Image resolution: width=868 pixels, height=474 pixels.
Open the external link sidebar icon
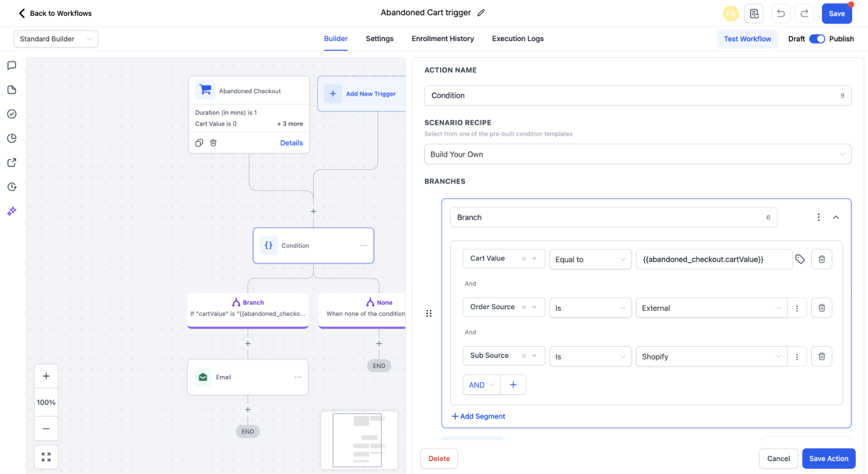tap(12, 162)
